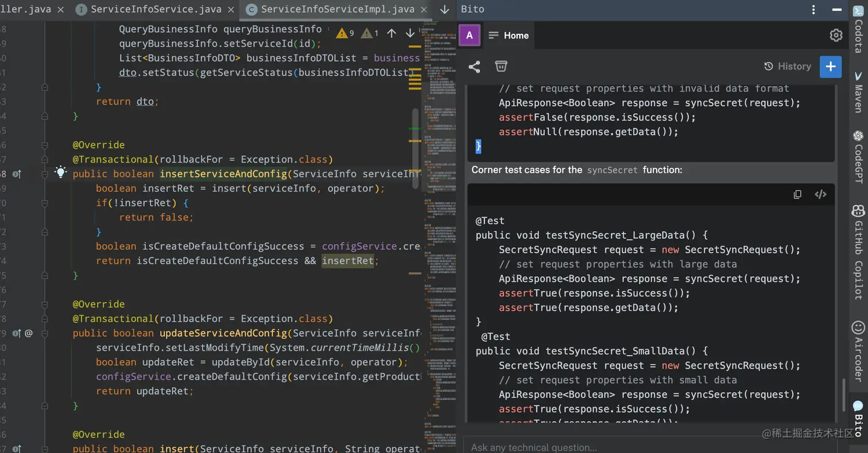868x453 pixels.
Task: Collapse annotations fold above updateServiceAndConfig
Action: pyautogui.click(x=45, y=304)
